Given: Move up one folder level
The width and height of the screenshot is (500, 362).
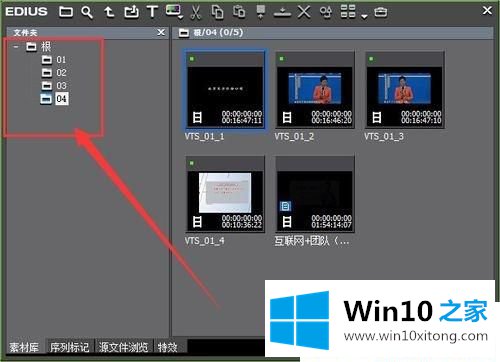Looking at the screenshot, I should pos(109,12).
